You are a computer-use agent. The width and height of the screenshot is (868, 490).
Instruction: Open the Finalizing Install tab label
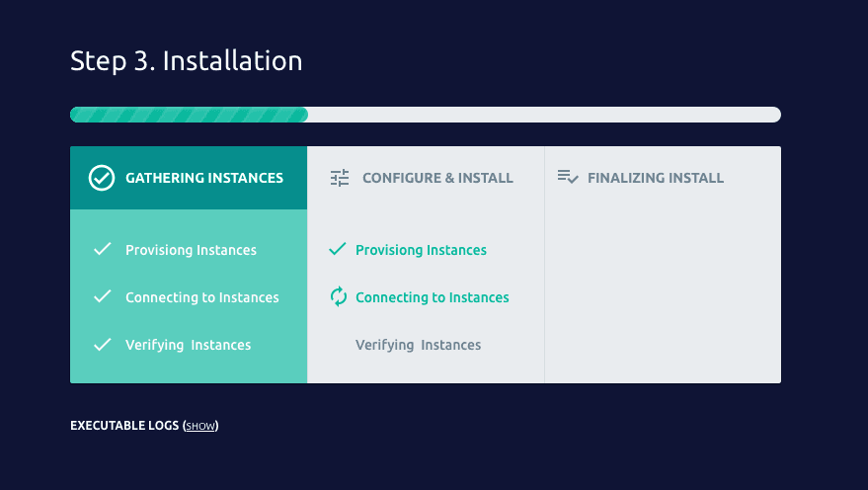point(655,179)
